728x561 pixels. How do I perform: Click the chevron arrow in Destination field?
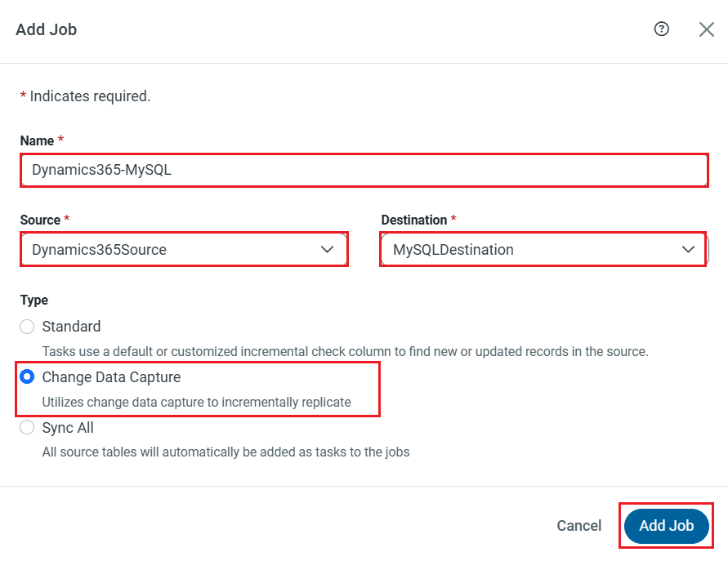click(688, 249)
